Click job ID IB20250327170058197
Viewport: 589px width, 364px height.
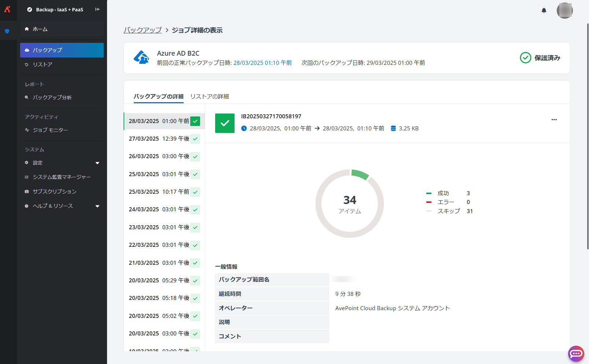[x=271, y=116]
